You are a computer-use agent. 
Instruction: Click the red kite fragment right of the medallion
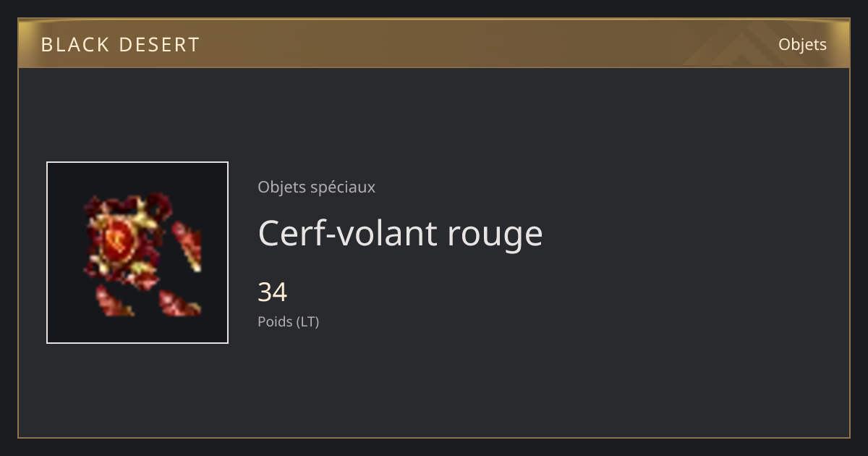pos(187,246)
